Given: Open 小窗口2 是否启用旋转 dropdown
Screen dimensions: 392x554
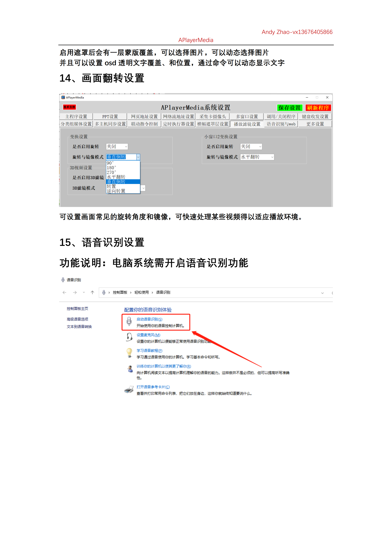Looking at the screenshot, I should tap(251, 146).
